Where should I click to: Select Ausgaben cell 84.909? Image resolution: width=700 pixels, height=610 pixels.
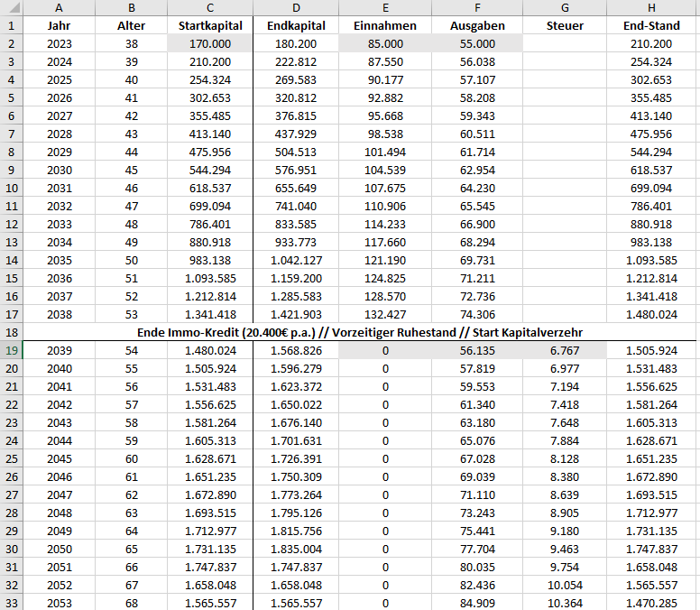[x=477, y=603]
